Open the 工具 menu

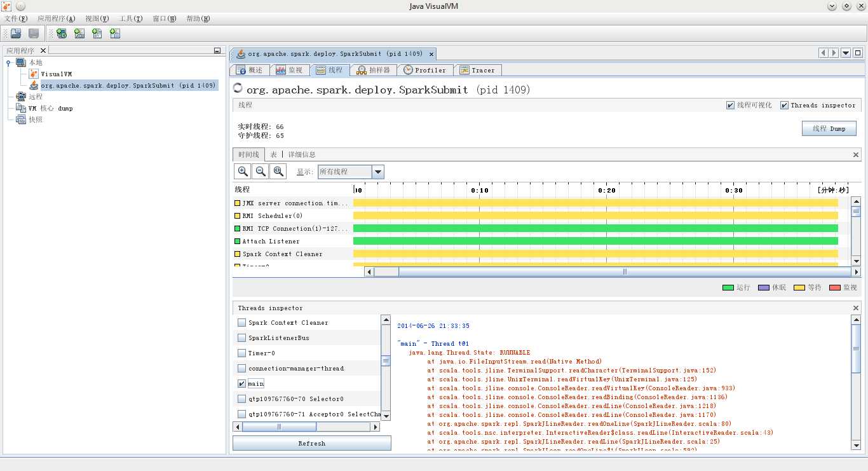tap(131, 18)
